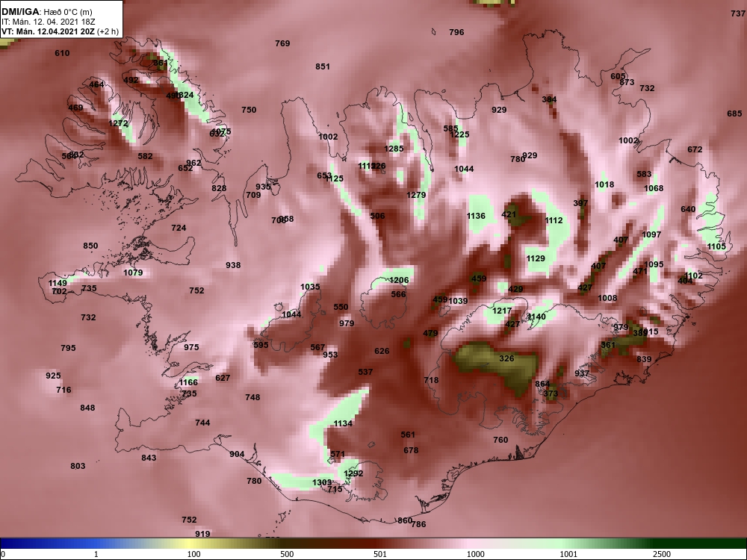The image size is (747, 560).
Task: Select the map value 1018
Action: [604, 184]
